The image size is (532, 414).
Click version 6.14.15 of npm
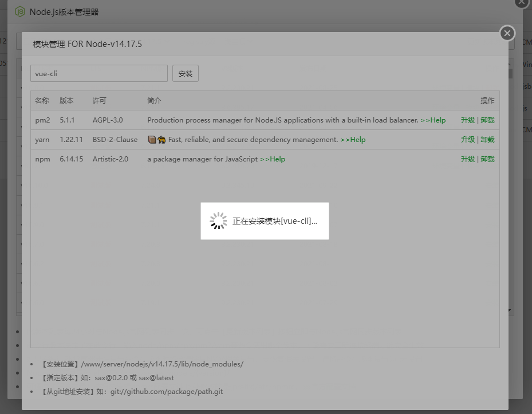tap(71, 159)
